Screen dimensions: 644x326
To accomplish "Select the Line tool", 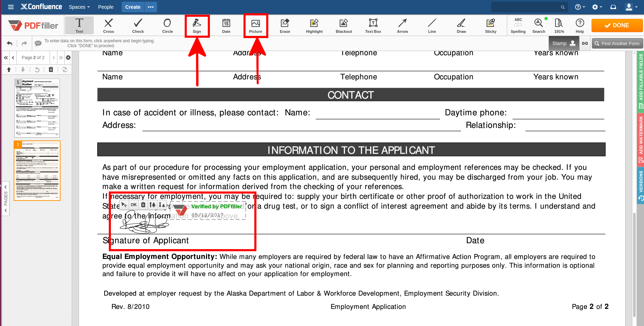I will [x=432, y=26].
